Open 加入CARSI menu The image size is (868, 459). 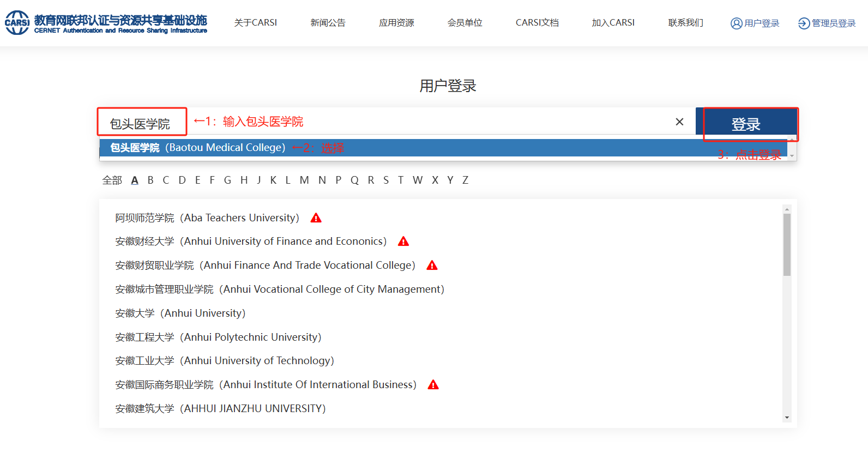click(613, 23)
